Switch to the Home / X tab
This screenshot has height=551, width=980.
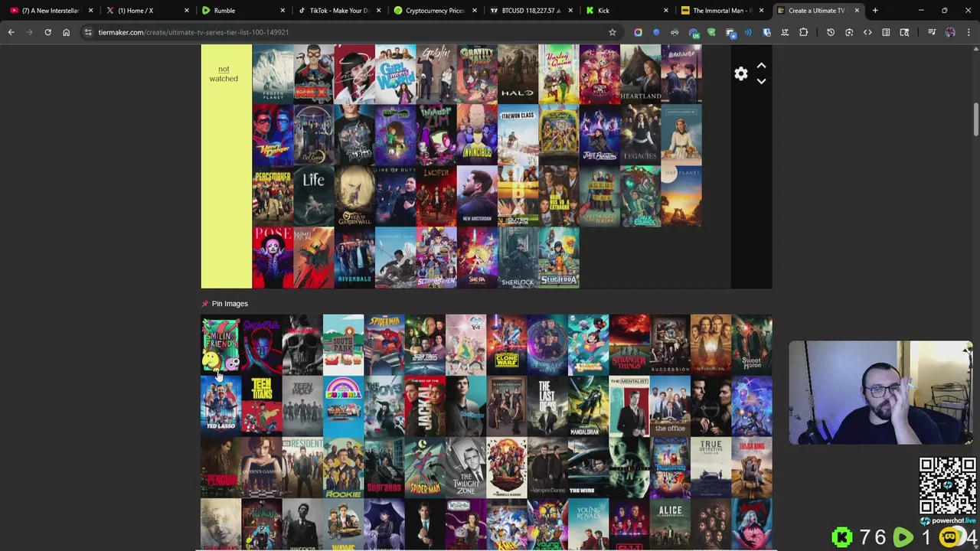pyautogui.click(x=145, y=11)
